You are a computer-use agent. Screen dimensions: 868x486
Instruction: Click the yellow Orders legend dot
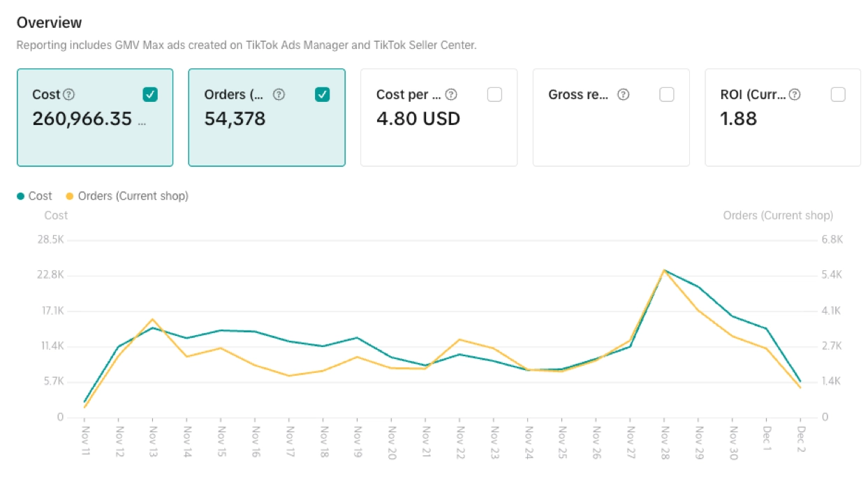tap(70, 196)
